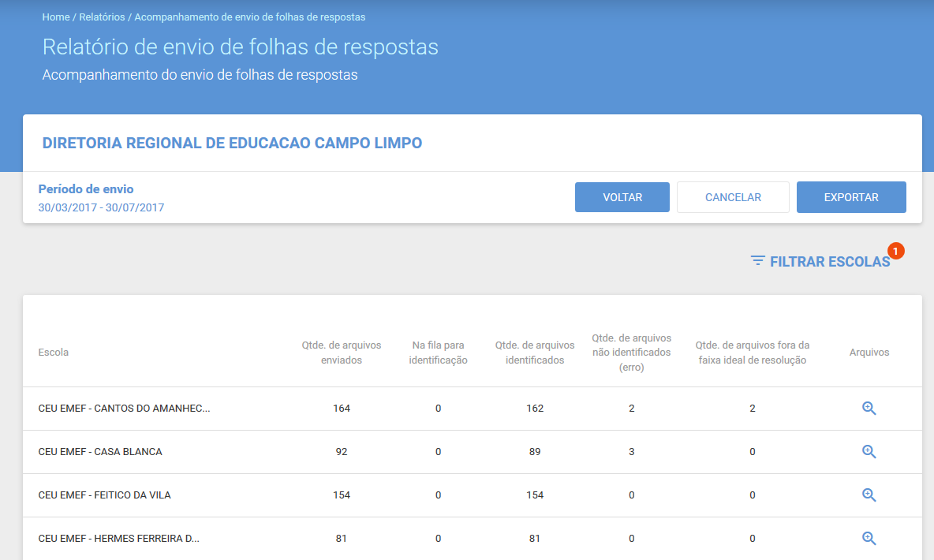Click identified files value 89
This screenshot has height=560, width=934.
click(x=535, y=452)
